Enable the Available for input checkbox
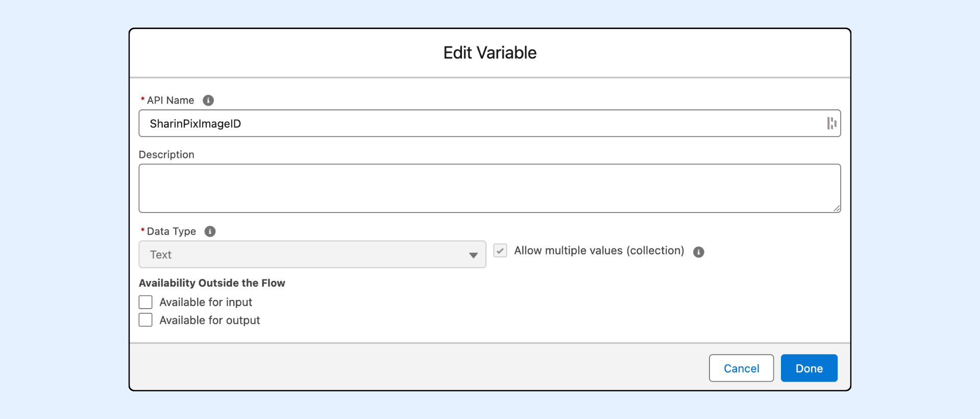 point(145,302)
